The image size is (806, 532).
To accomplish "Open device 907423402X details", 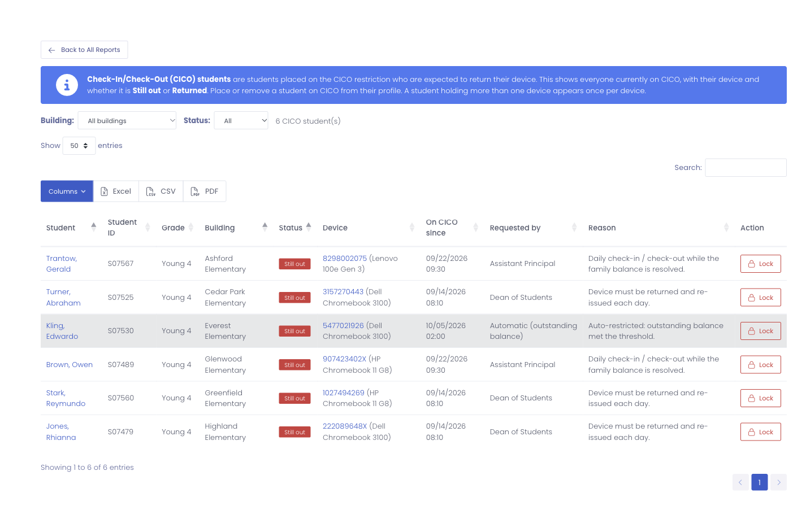I will pyautogui.click(x=345, y=359).
